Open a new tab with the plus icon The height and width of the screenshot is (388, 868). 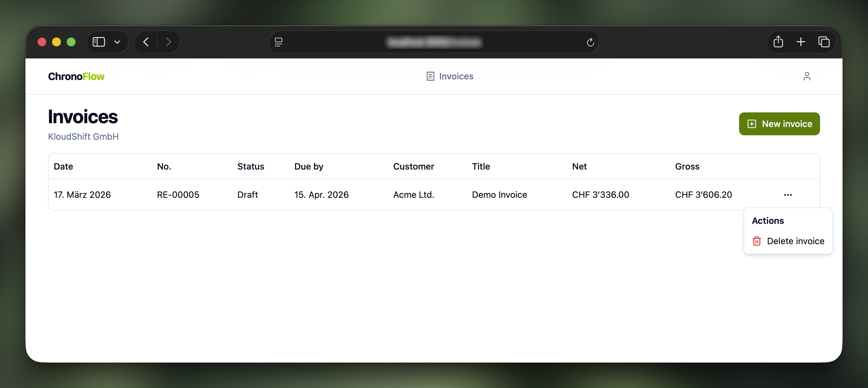[x=801, y=42]
